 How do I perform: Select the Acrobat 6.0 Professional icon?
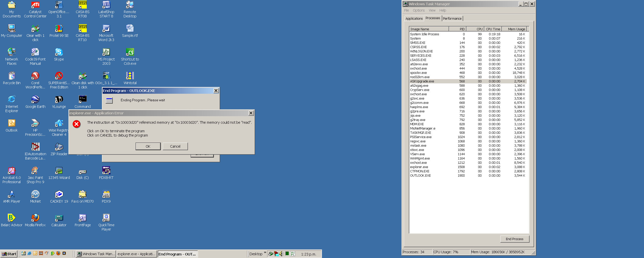(12, 175)
